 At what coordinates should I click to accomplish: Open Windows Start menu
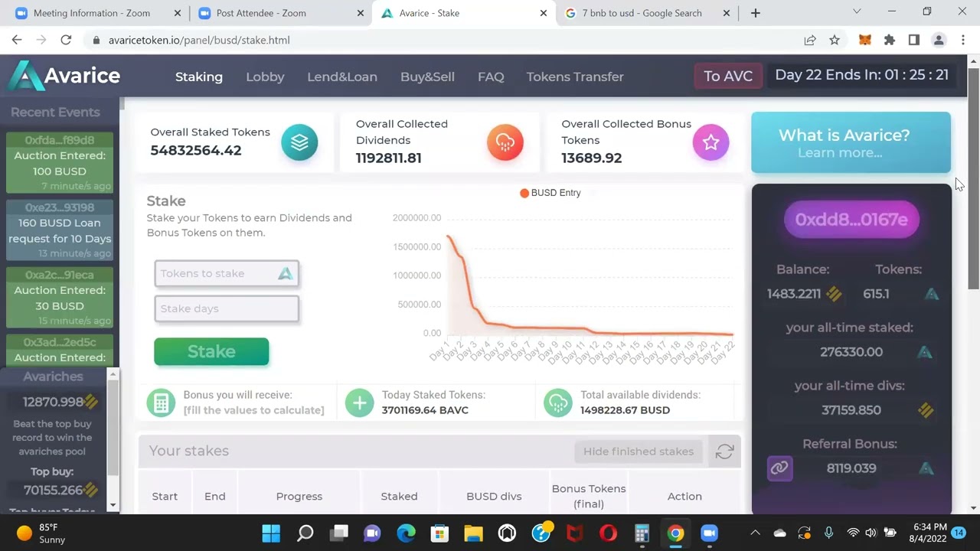tap(271, 533)
